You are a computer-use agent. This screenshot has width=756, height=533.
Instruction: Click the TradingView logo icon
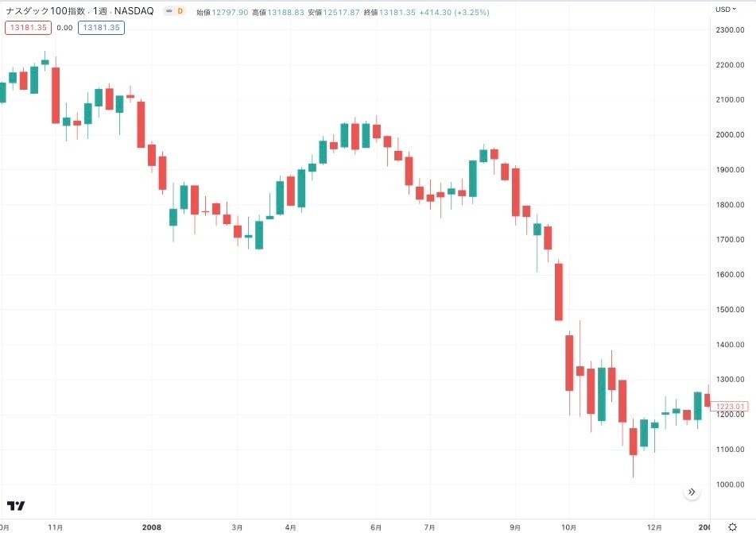(16, 506)
